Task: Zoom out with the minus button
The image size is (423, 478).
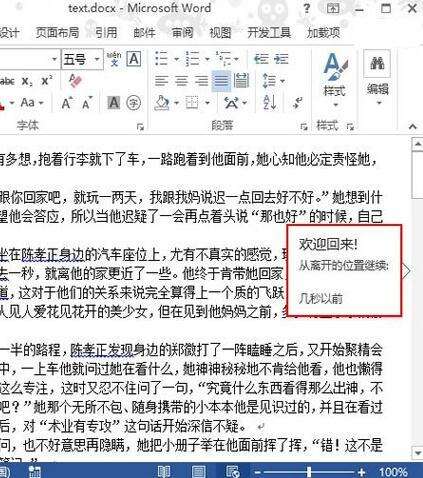Action: pos(257,472)
